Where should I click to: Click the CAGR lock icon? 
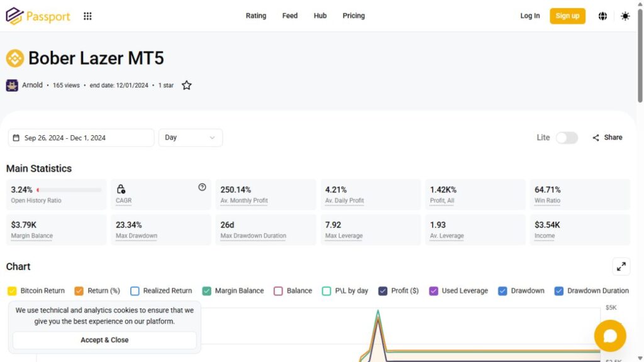120,189
